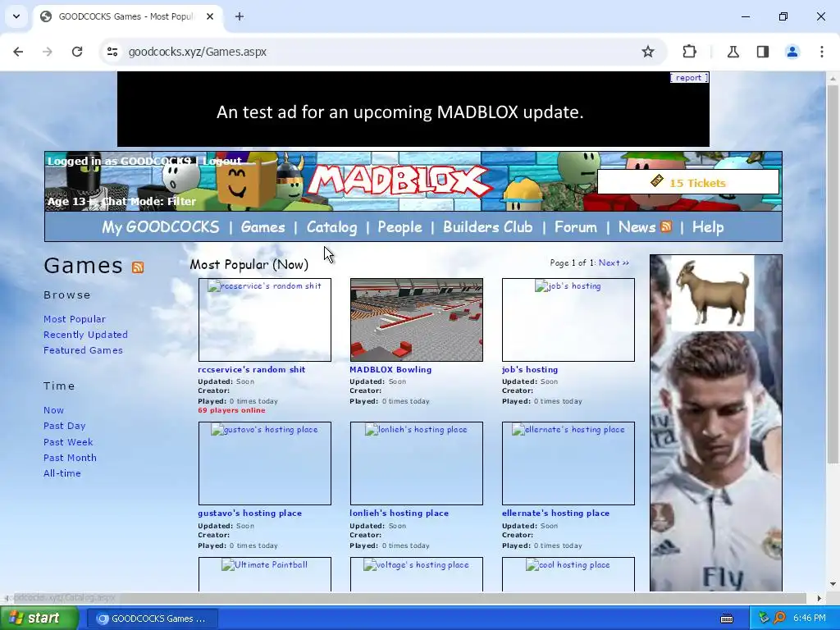Image resolution: width=840 pixels, height=630 pixels.
Task: Click MADBLOX Bowling title link
Action: point(390,369)
